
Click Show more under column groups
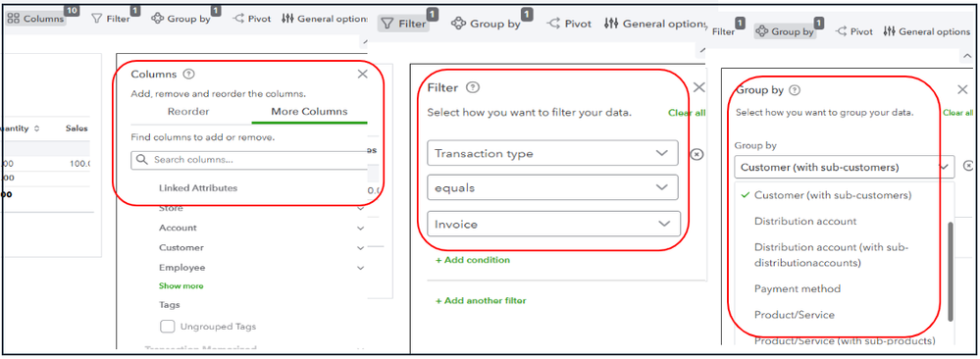(181, 285)
